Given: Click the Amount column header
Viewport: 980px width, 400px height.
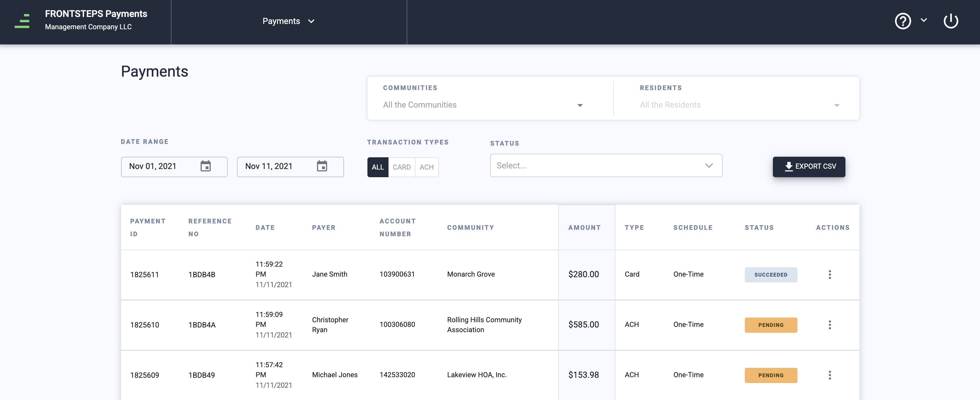Looking at the screenshot, I should [x=584, y=227].
